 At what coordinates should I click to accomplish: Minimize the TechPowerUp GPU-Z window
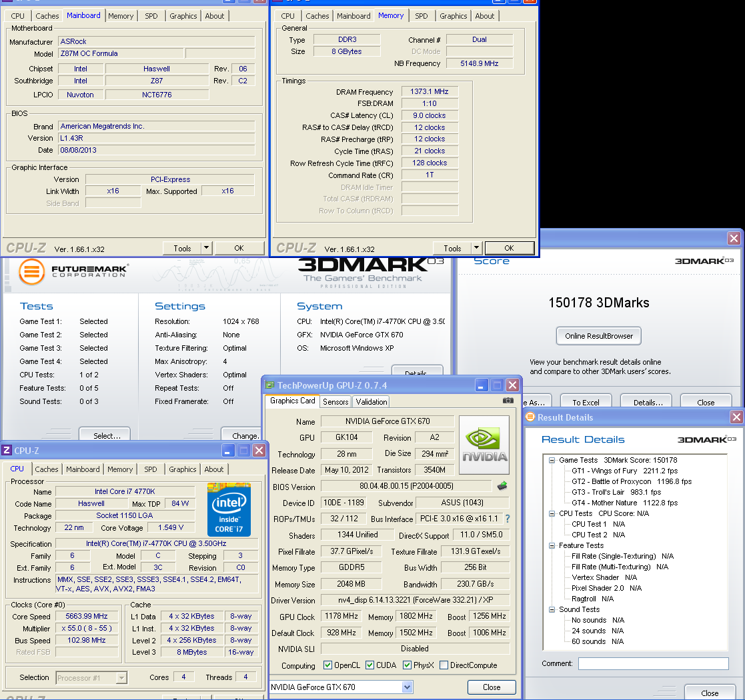pyautogui.click(x=482, y=385)
